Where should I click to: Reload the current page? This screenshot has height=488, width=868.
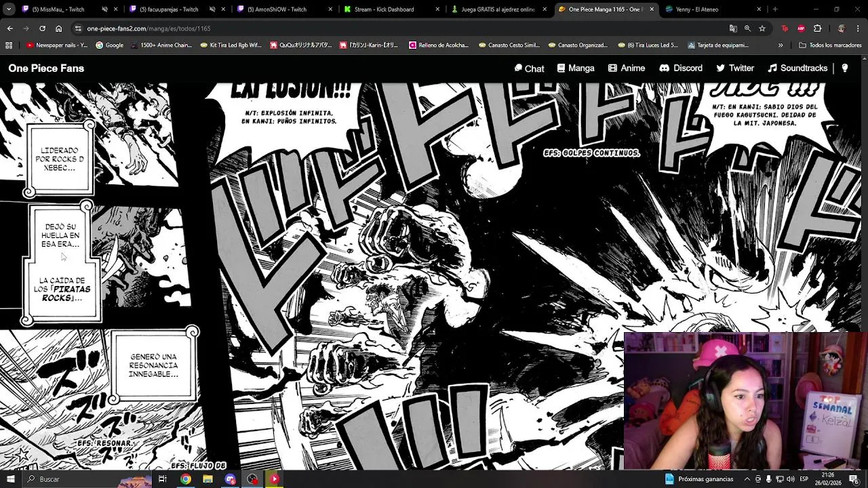tap(42, 28)
